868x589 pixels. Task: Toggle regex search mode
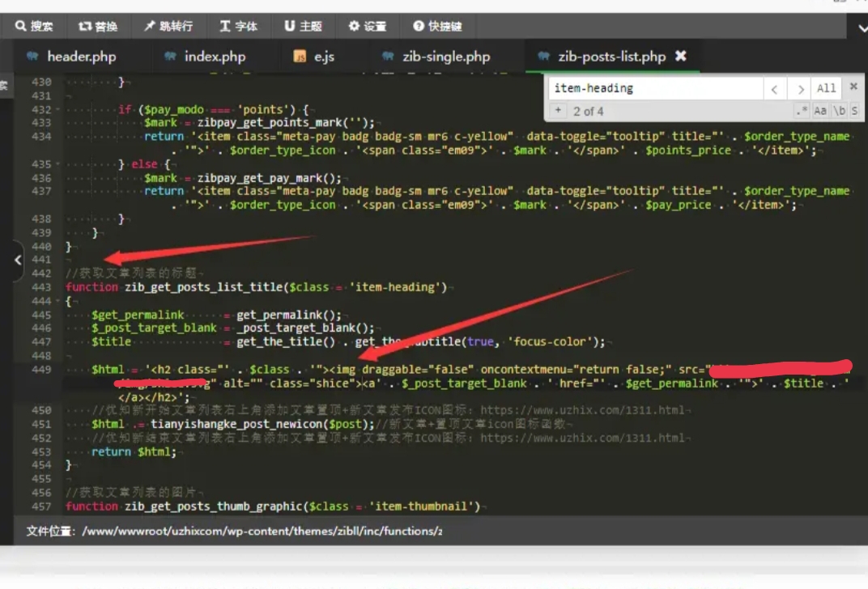(802, 111)
